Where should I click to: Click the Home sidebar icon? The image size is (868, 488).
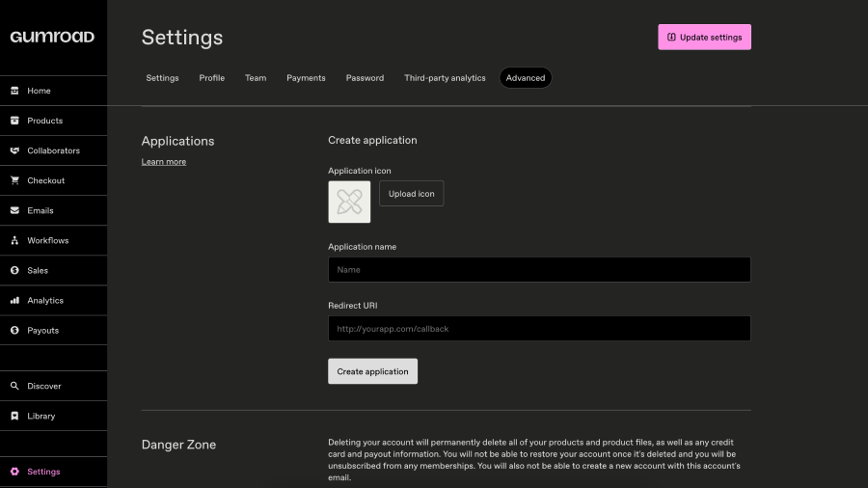[x=14, y=91]
